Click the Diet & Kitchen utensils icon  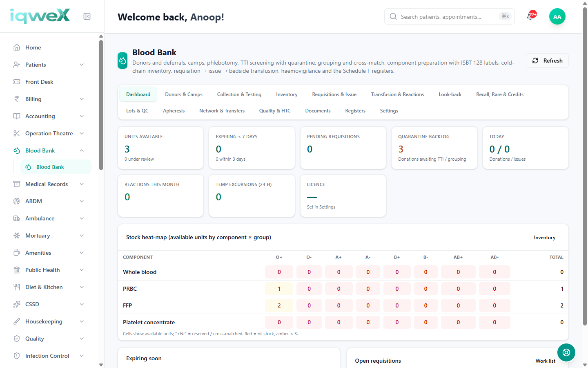(x=17, y=287)
